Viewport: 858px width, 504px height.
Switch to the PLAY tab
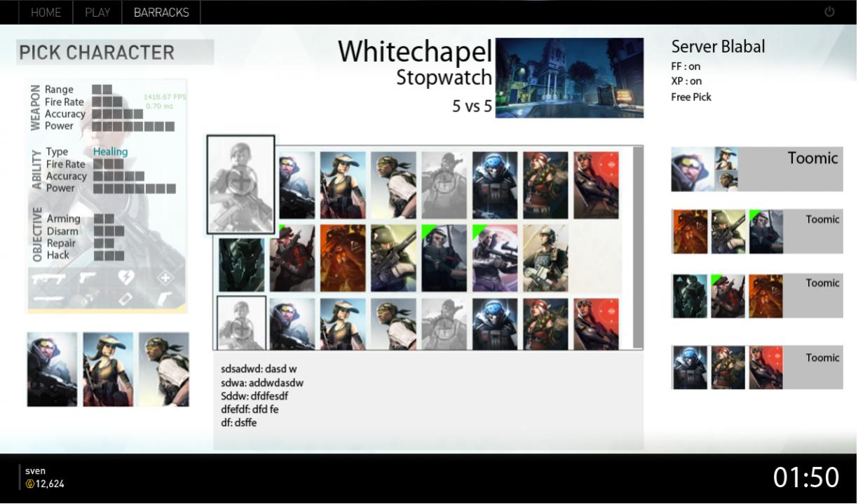97,13
